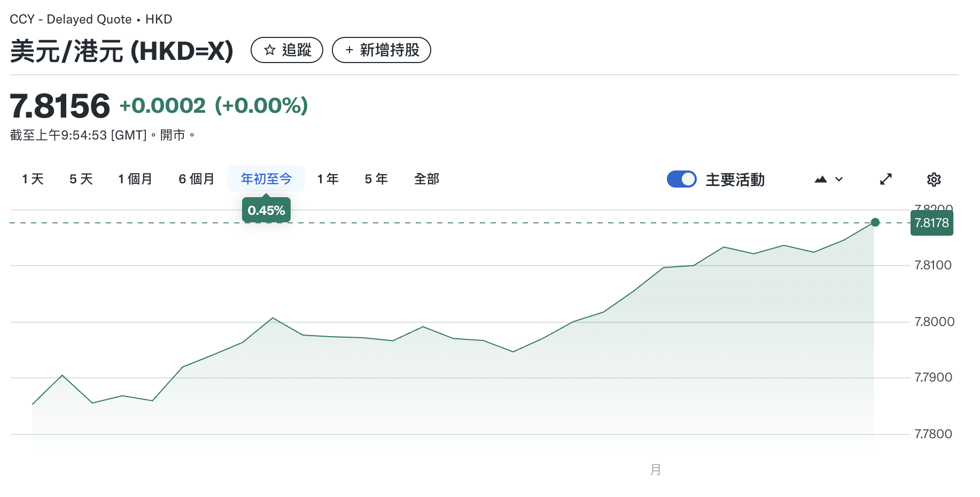Click the green endpoint dot on chart

[x=875, y=222]
